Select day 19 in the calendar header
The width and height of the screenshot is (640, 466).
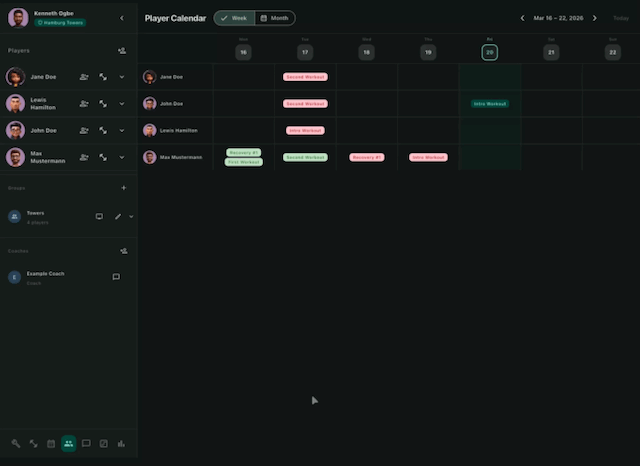click(428, 52)
